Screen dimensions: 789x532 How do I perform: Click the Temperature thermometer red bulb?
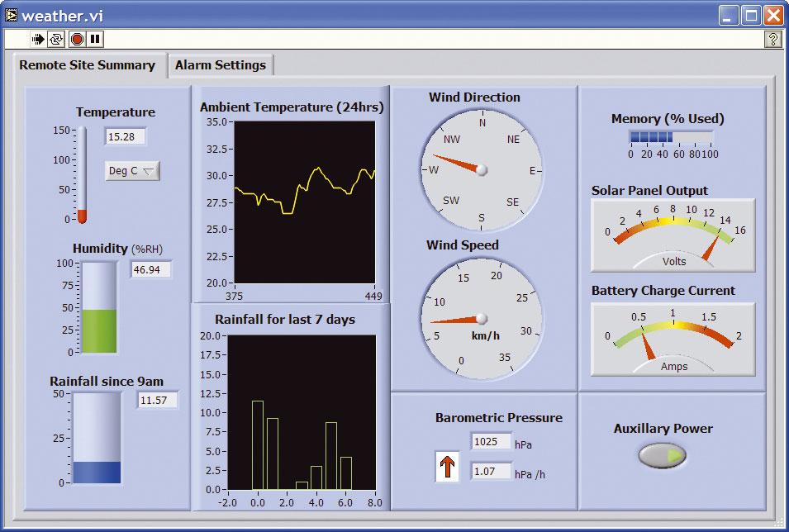82,216
